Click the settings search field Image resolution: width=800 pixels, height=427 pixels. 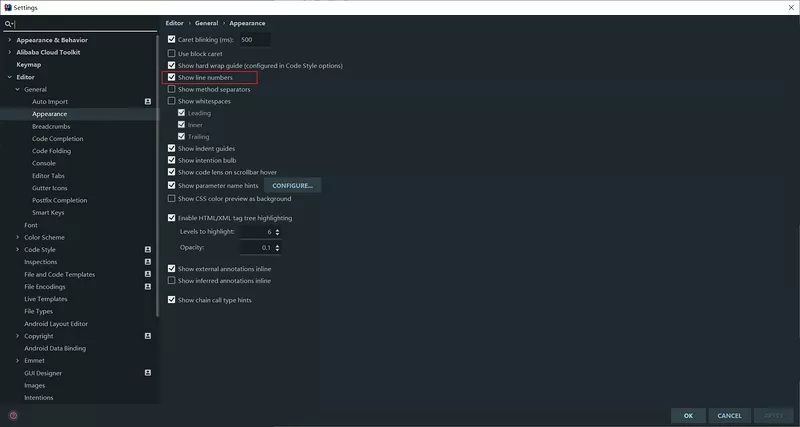(81, 24)
